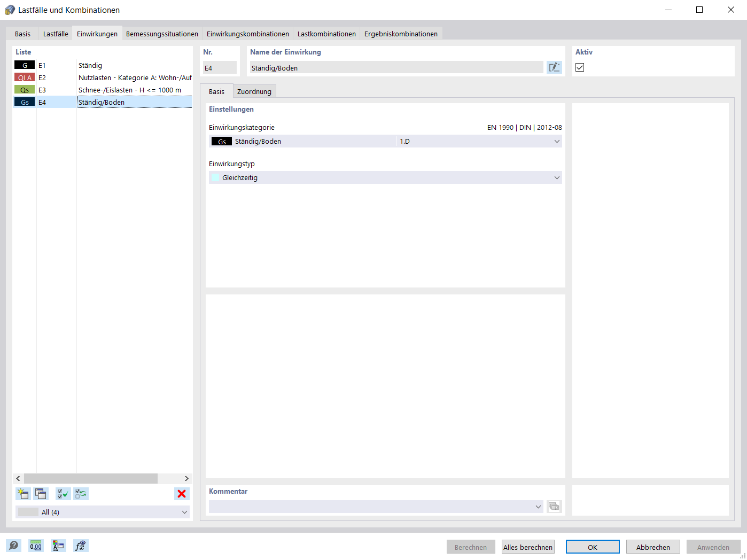
Task: Expand the Einwirkungskategorie dropdown
Action: [x=557, y=142]
